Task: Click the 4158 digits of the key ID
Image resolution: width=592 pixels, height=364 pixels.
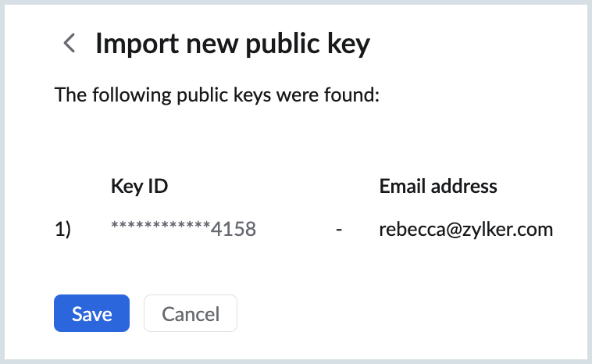Action: 234,230
